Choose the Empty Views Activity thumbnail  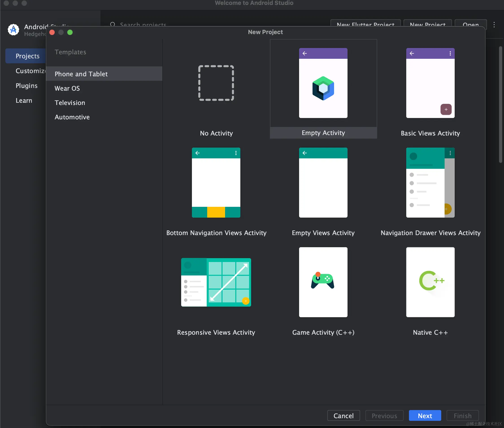coord(323,182)
